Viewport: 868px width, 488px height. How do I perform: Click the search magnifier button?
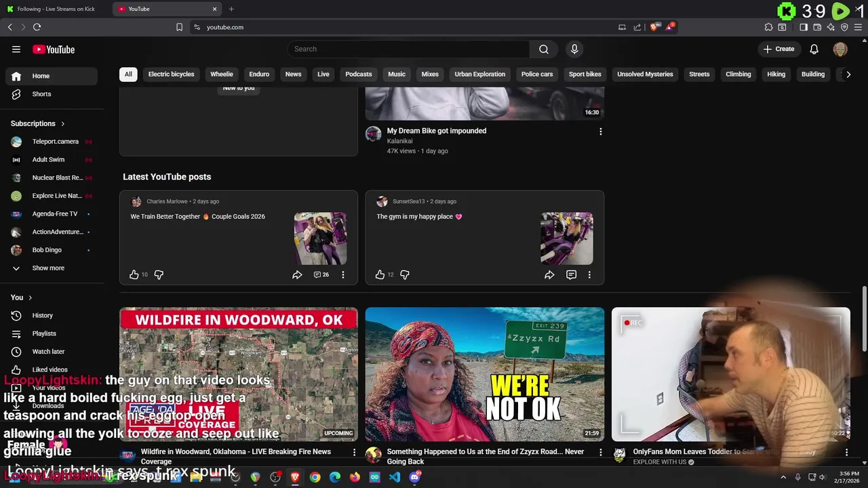tap(543, 49)
